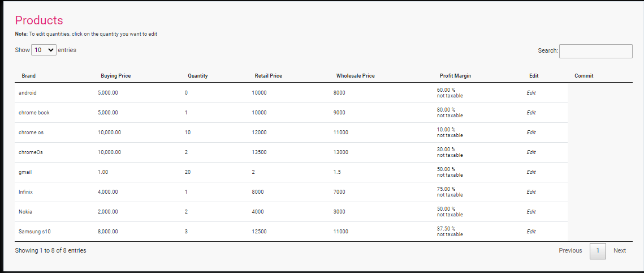
Task: Sort by Buying Price column header
Action: pyautogui.click(x=115, y=76)
